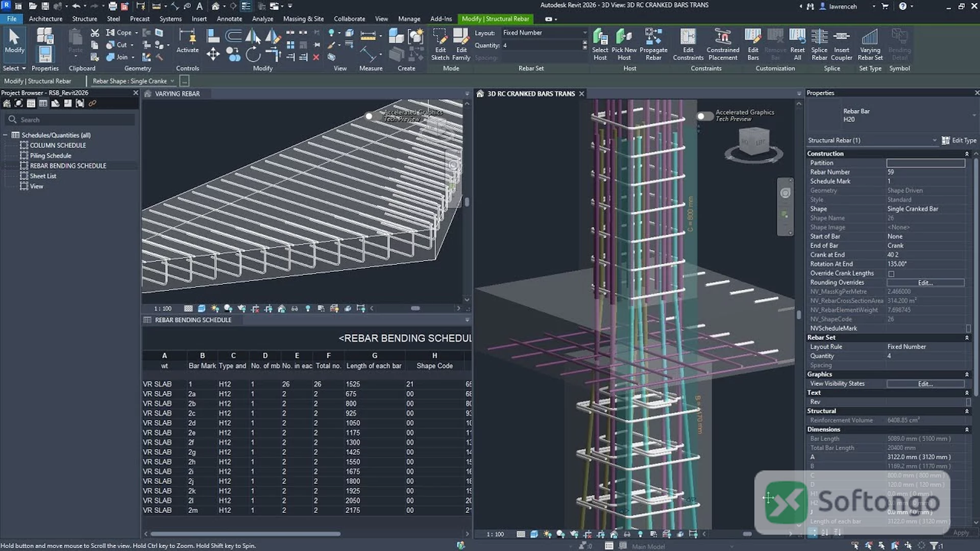The width and height of the screenshot is (980, 551).
Task: Click the schedule horizontal scrollbar
Action: coord(245,534)
